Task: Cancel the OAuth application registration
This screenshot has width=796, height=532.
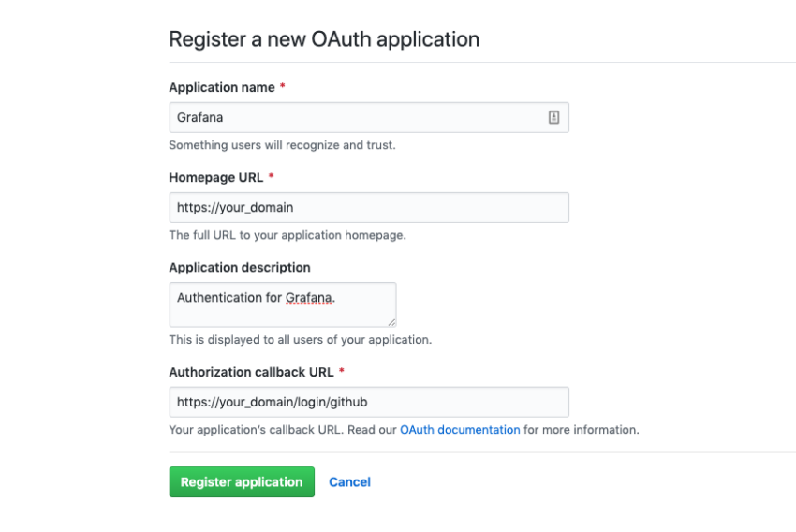Action: click(350, 481)
